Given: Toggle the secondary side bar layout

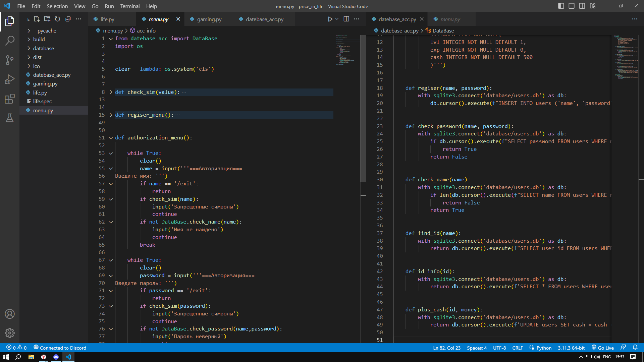Looking at the screenshot, I should tap(582, 6).
